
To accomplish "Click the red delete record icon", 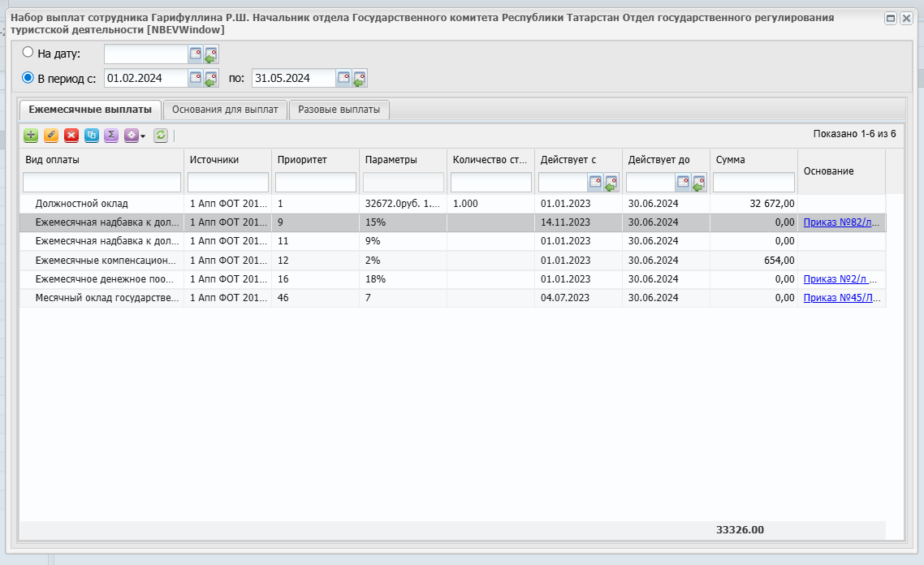I will tap(71, 136).
